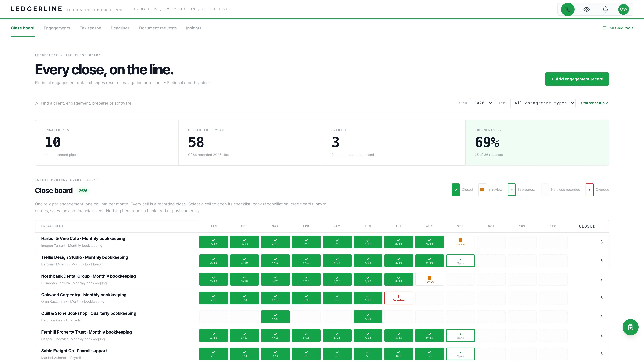Click the 2026 badge beside Close board
The width and height of the screenshot is (644, 362).
(83, 191)
